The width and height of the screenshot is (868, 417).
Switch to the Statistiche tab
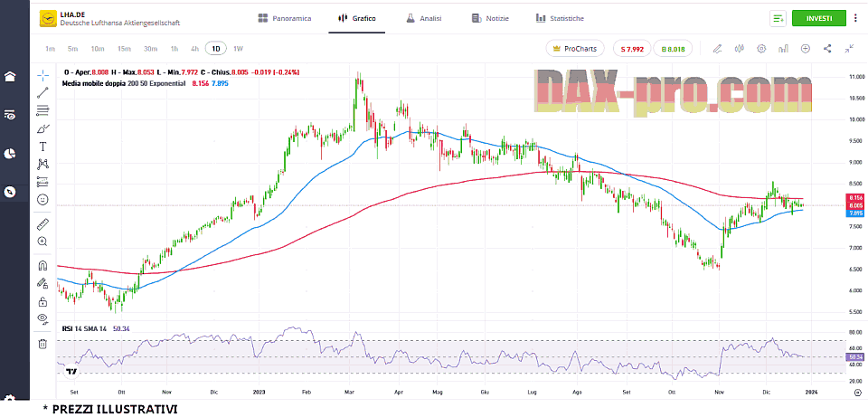(x=560, y=18)
